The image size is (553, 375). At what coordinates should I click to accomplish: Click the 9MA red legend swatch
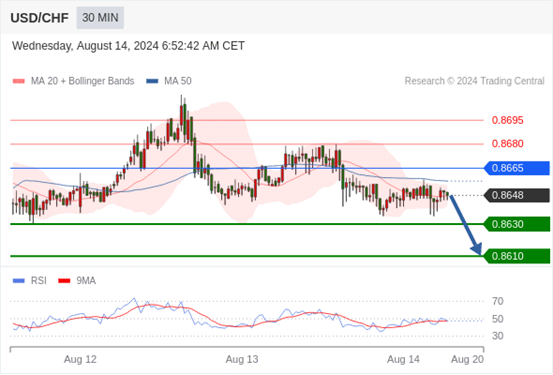click(x=64, y=281)
